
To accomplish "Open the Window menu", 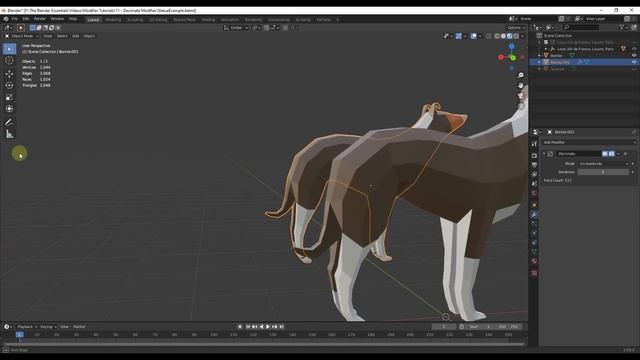I will [x=57, y=19].
